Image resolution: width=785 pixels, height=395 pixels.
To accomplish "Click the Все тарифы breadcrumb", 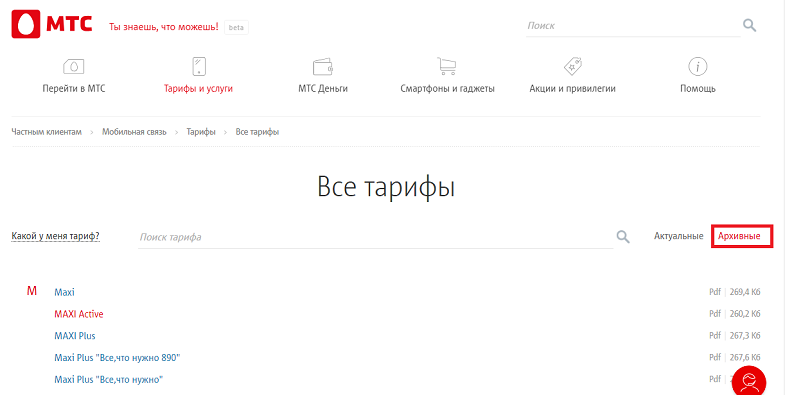I will (257, 132).
